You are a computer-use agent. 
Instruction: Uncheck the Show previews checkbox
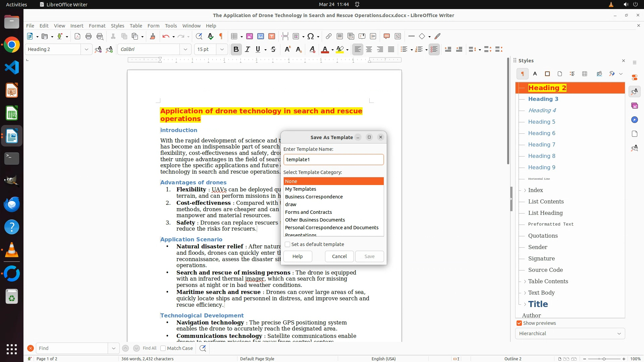point(519,323)
